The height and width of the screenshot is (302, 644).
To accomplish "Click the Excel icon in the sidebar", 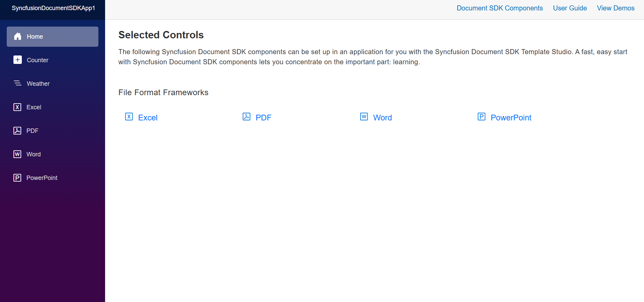I will [17, 107].
